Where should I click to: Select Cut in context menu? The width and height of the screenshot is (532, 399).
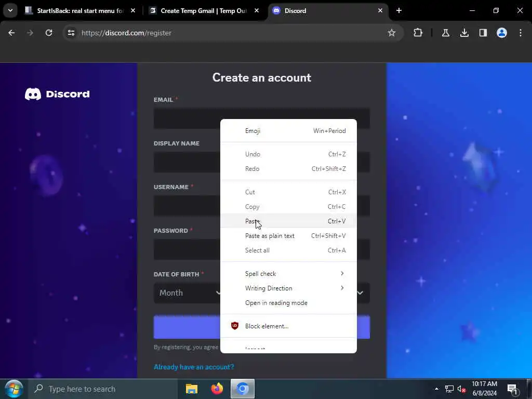pyautogui.click(x=288, y=192)
